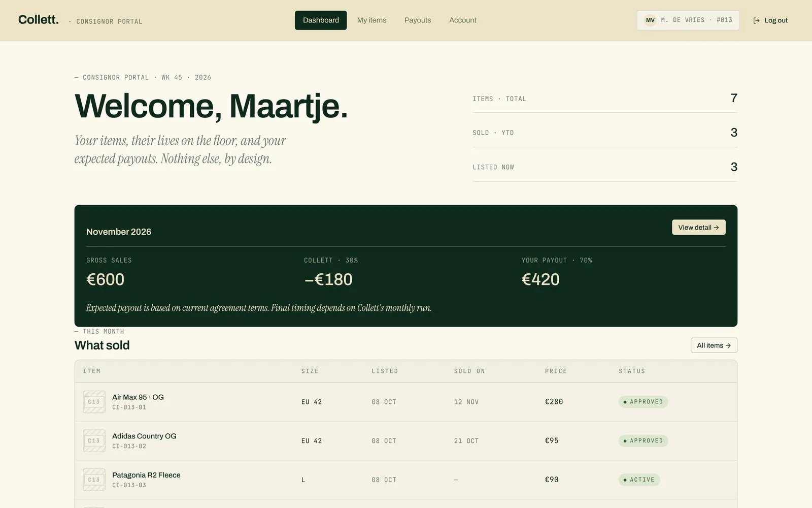Click the 12 NOV sold date
This screenshot has width=812, height=508.
(x=466, y=402)
